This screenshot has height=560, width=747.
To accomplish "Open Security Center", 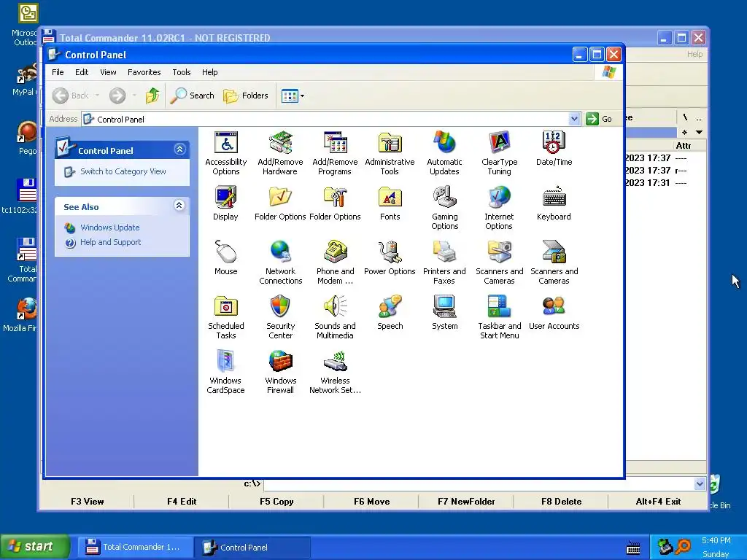I will coord(280,318).
